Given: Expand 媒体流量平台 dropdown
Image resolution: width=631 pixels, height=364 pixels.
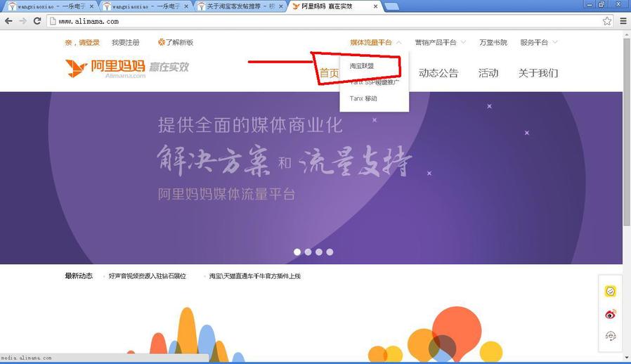Looking at the screenshot, I should [375, 42].
